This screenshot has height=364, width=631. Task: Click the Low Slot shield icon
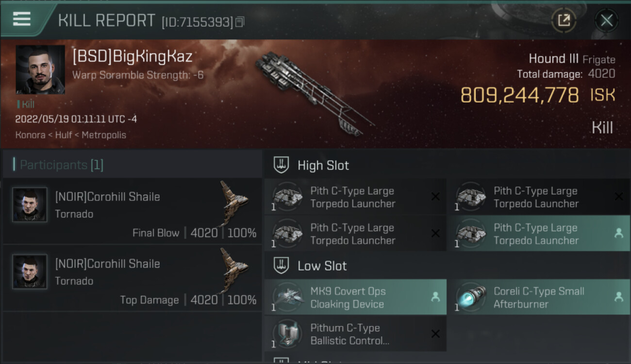(x=282, y=265)
